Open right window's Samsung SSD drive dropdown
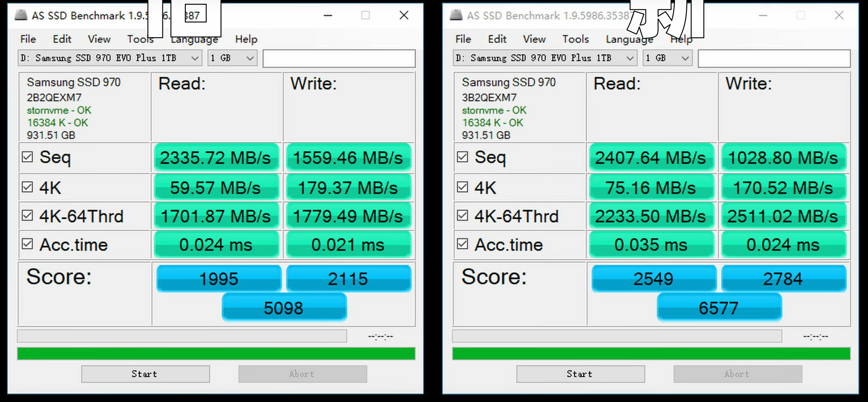This screenshot has width=868, height=402. pyautogui.click(x=545, y=58)
